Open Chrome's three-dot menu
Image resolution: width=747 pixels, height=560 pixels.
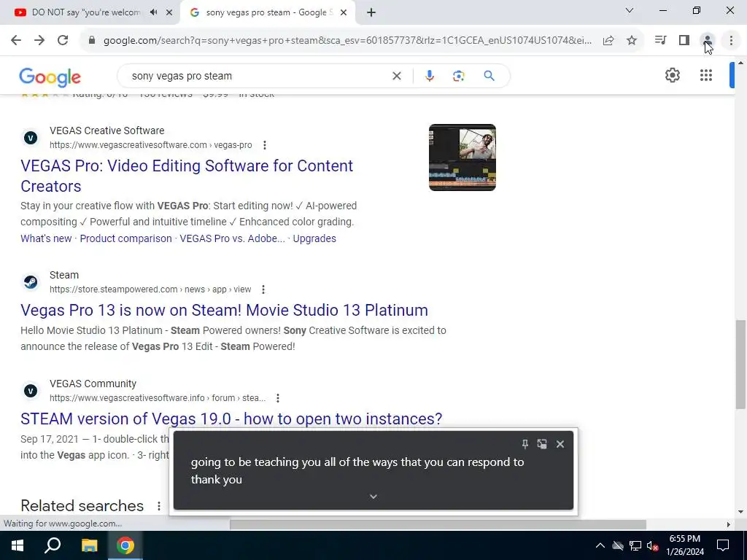click(731, 41)
